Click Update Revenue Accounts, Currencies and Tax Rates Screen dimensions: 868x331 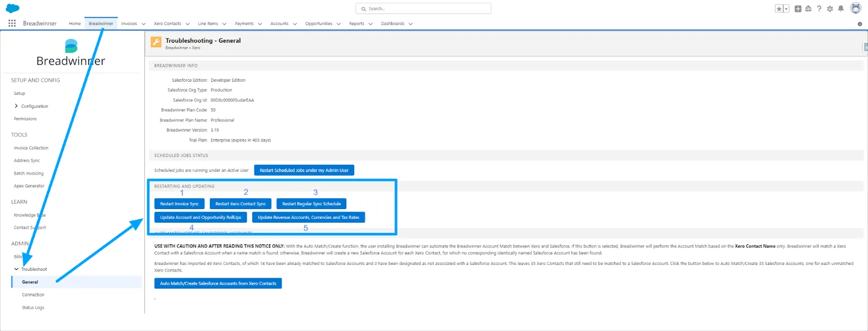(309, 217)
